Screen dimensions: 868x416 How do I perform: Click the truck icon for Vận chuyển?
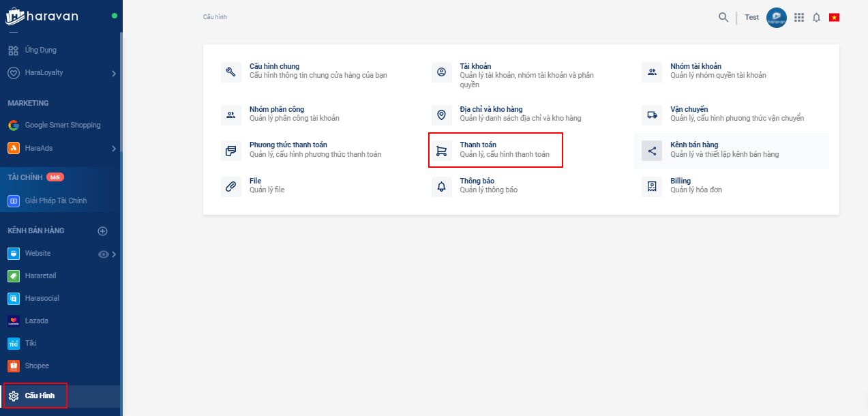(x=652, y=115)
